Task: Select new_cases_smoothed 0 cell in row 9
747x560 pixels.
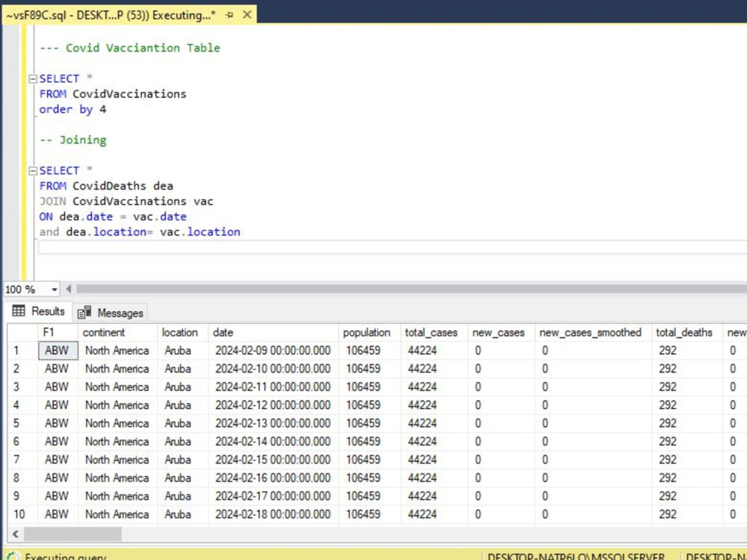Action: tap(593, 497)
